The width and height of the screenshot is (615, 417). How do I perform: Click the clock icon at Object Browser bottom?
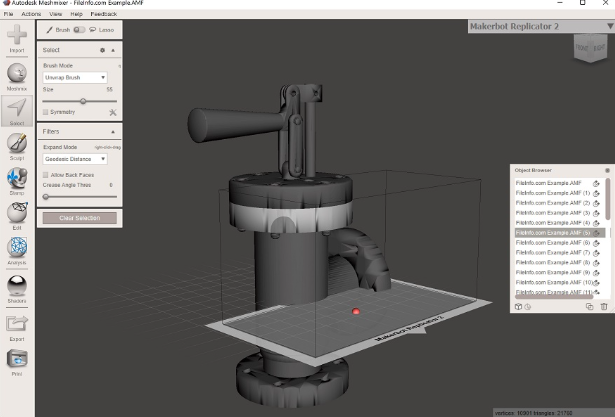[528, 307]
